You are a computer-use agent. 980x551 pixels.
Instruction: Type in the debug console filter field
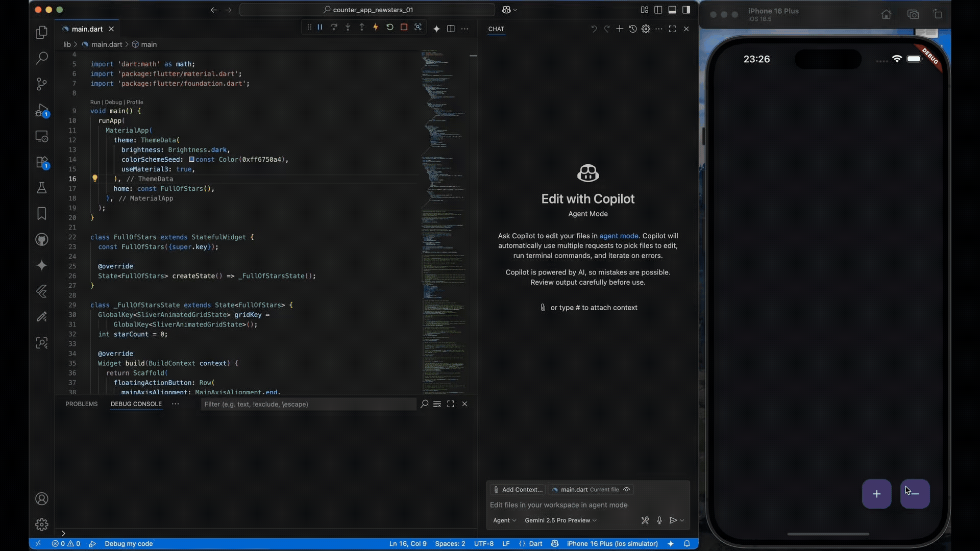(x=306, y=404)
